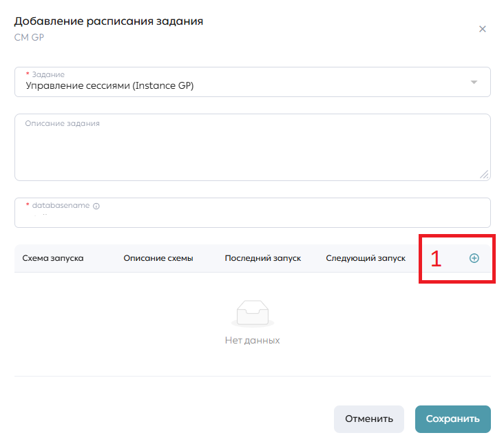Close the schedule dialog with X

[x=482, y=29]
